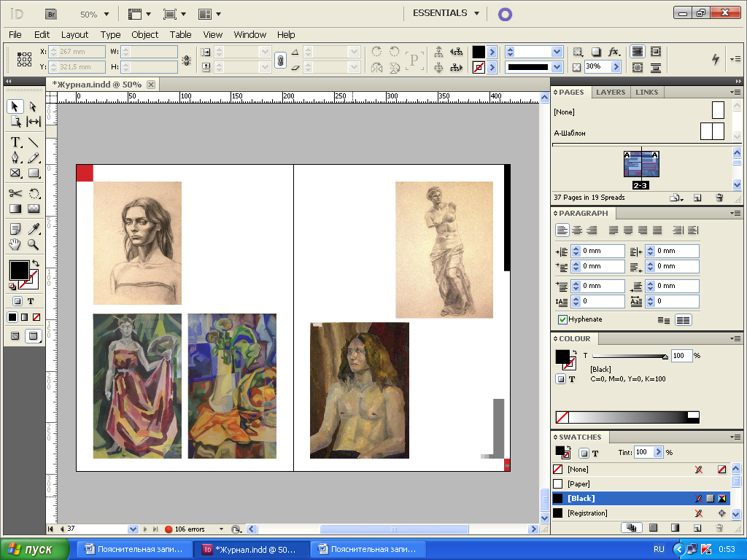747x560 pixels.
Task: Select the Eyedropper tool
Action: tap(34, 229)
